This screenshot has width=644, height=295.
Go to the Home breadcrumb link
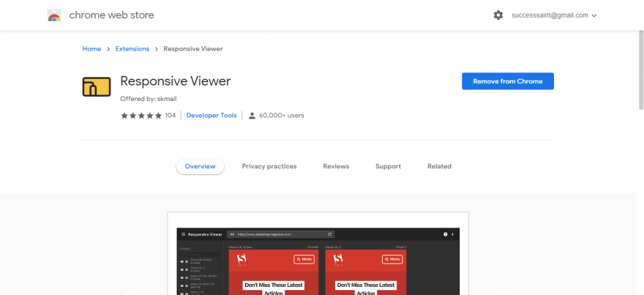[91, 48]
